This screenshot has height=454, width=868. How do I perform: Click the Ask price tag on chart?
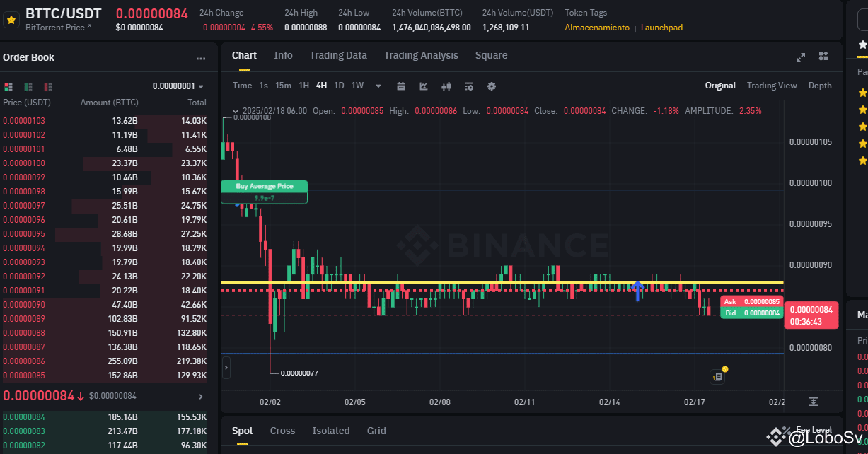click(x=751, y=302)
